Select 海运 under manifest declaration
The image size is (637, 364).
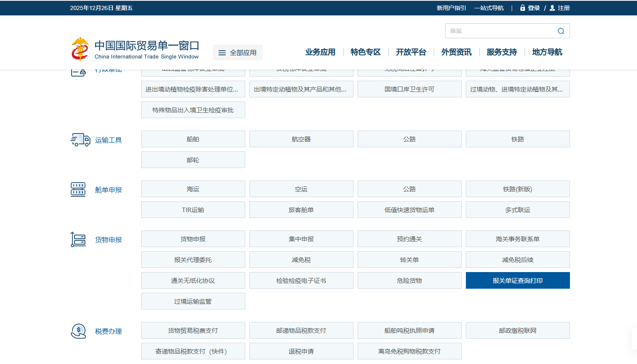click(x=193, y=189)
